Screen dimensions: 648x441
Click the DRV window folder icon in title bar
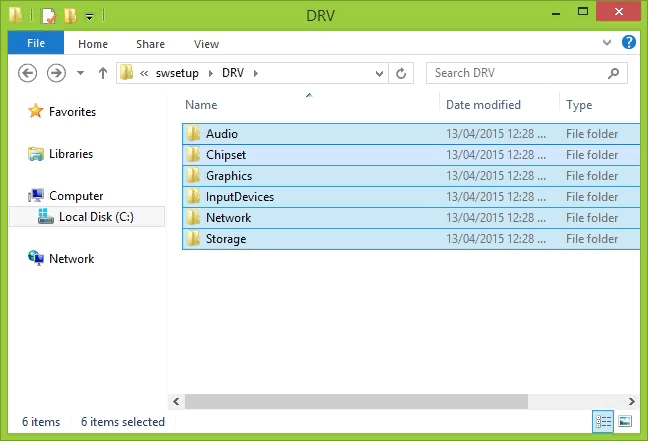point(16,15)
